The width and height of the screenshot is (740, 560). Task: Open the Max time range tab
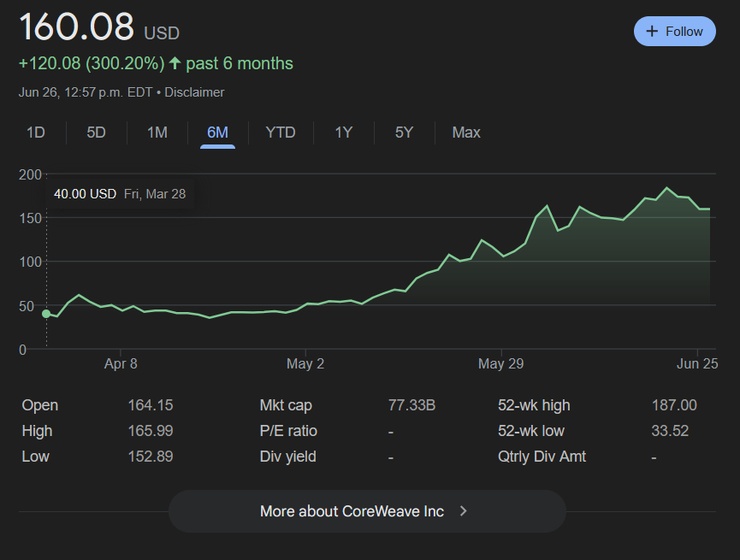466,133
